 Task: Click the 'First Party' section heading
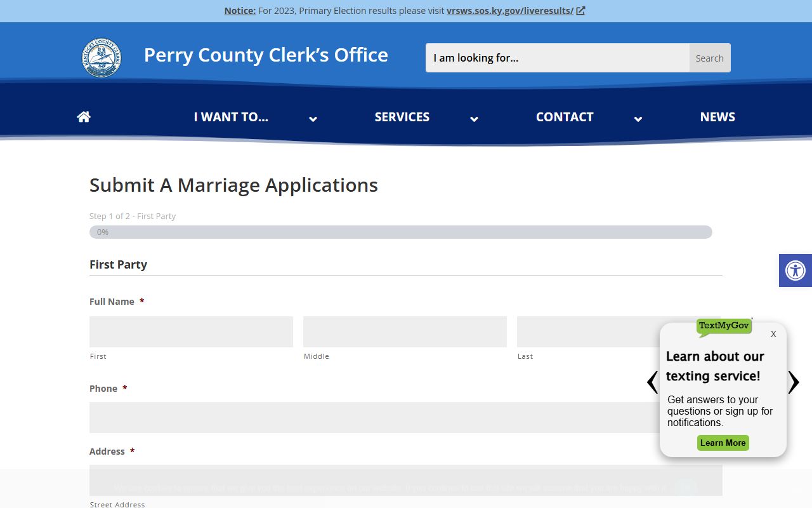click(118, 265)
